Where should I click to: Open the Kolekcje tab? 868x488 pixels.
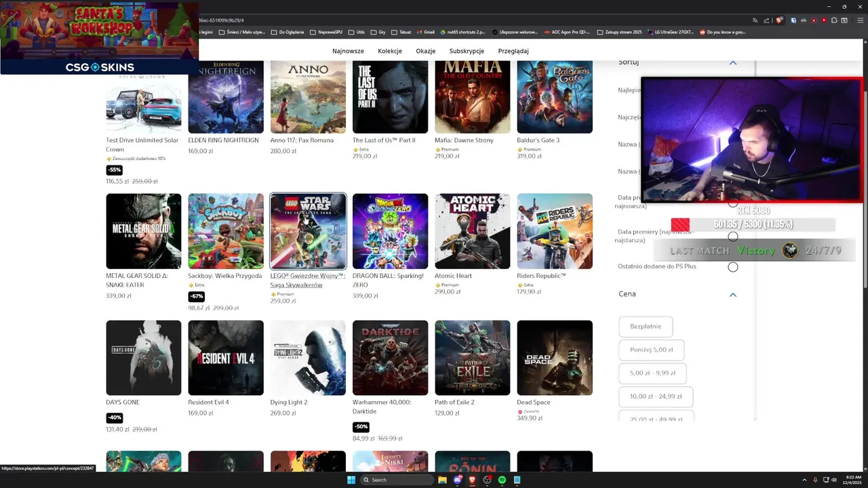click(390, 51)
